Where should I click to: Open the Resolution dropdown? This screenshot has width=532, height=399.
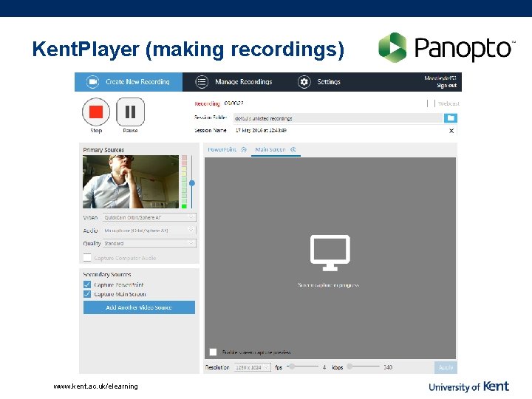[x=252, y=367]
